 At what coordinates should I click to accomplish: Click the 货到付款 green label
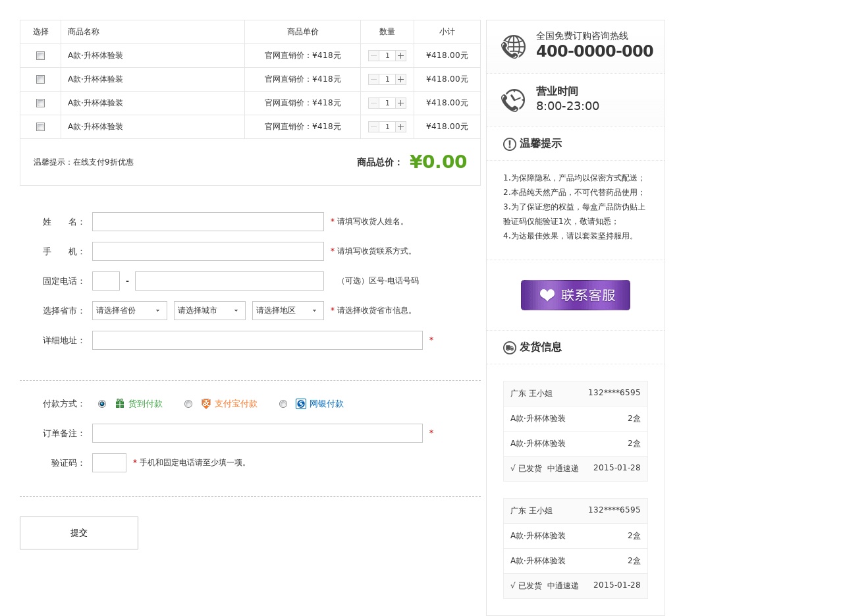tap(146, 404)
